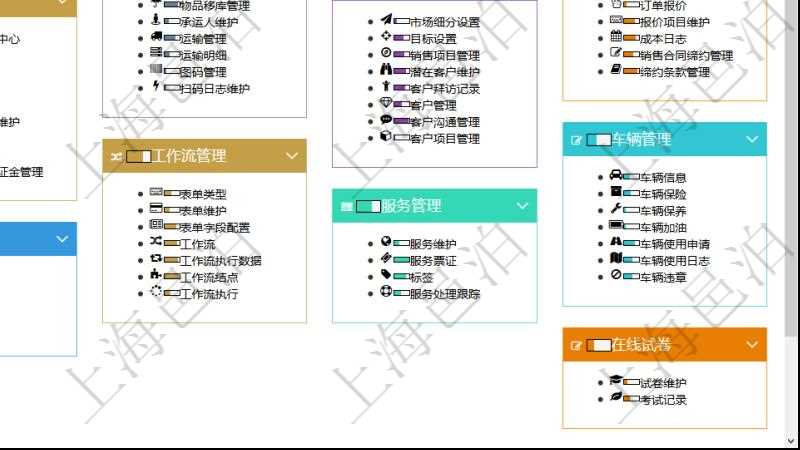Toggle the switch next to 销售项目管理
800x450 pixels.
402,55
